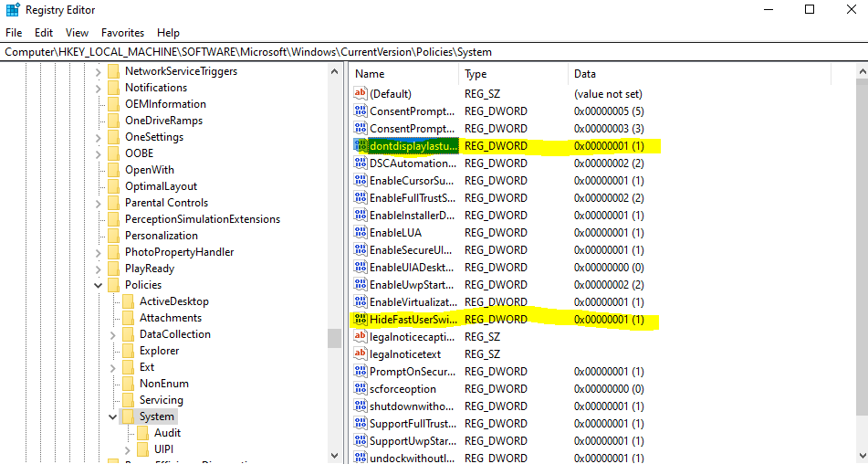
Task: Select the EnableInstallerD... value name
Action: (412, 215)
